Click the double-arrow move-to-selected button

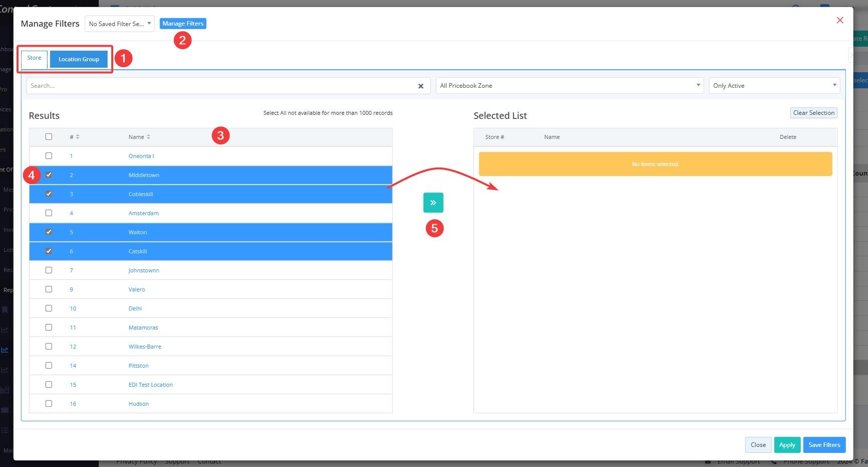[x=433, y=203]
